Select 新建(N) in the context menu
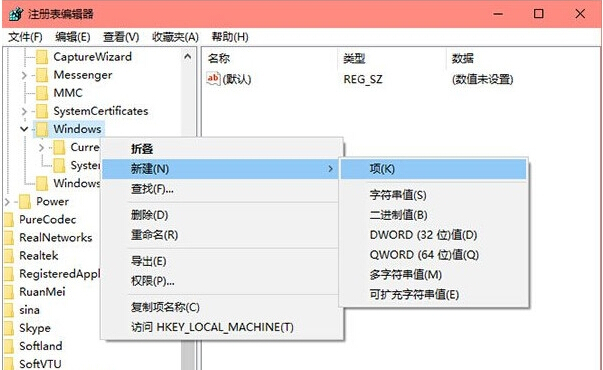 220,169
